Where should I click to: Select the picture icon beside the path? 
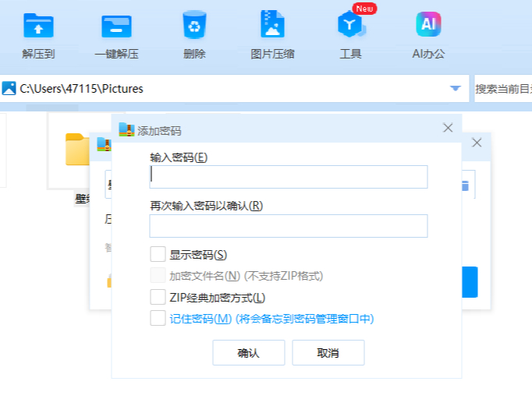tap(9, 89)
